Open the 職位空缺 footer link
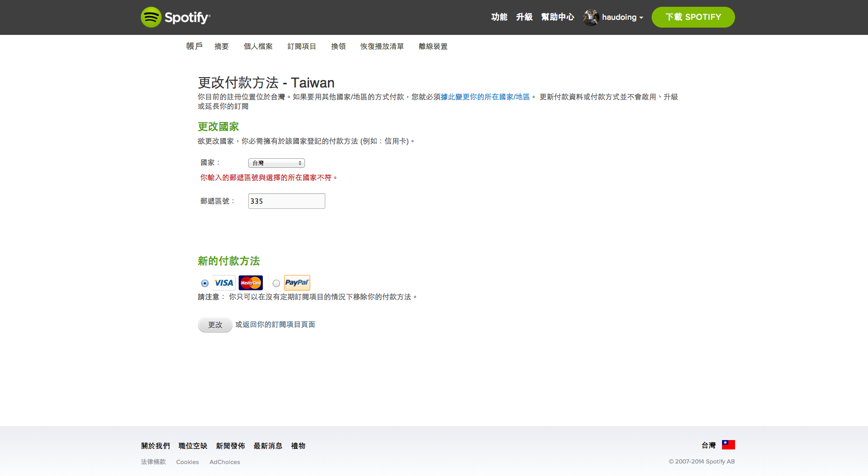 click(x=193, y=446)
